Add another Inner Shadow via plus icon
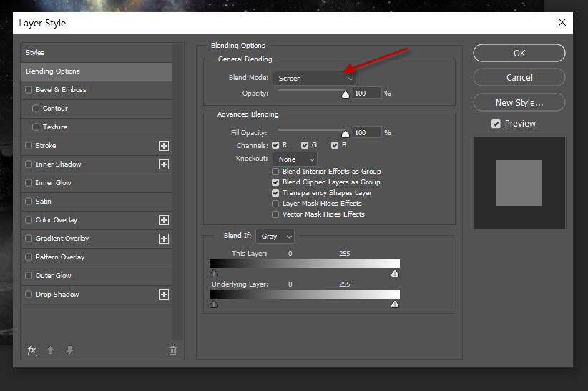This screenshot has width=588, height=391. coord(164,164)
